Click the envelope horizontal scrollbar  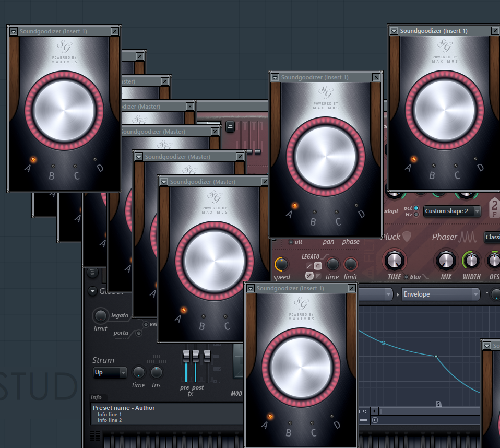point(430,411)
